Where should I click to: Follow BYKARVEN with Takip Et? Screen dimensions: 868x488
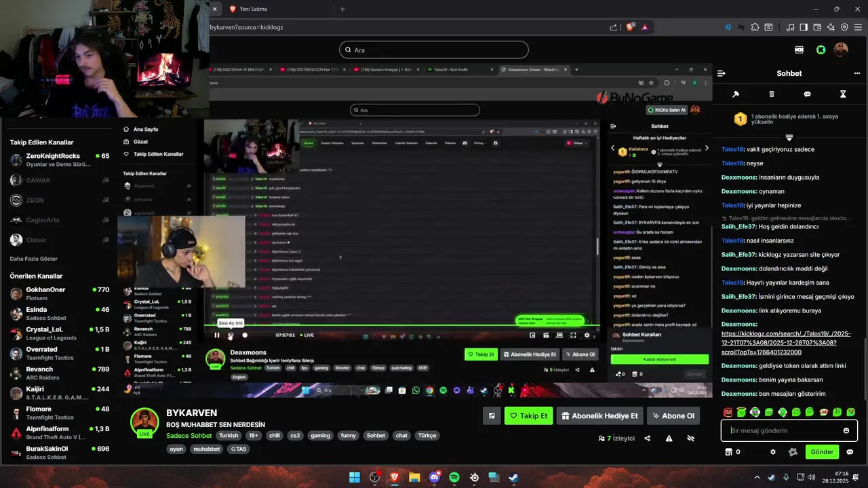(x=529, y=415)
